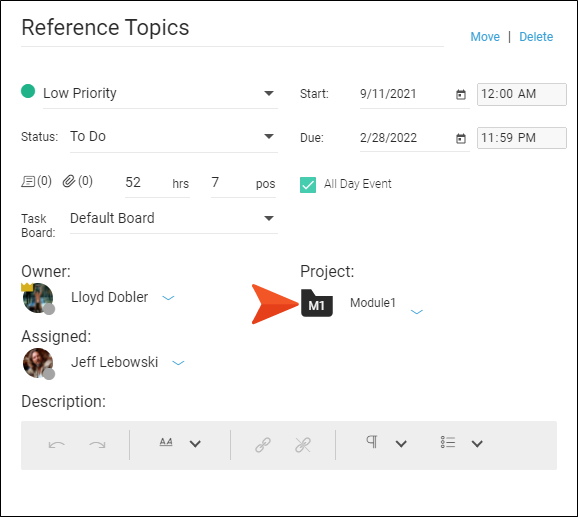Open the Start date calendar picker

[x=461, y=94]
